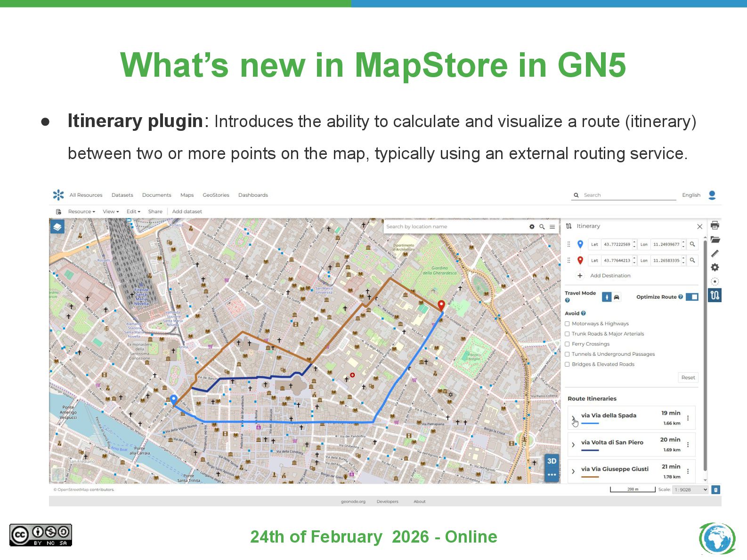Click the Search by location name field
The width and height of the screenshot is (747, 560).
pyautogui.click(x=455, y=227)
